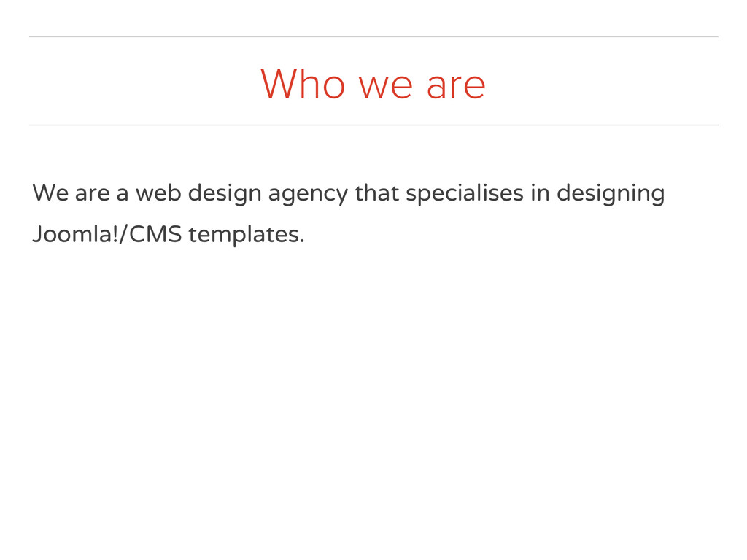This screenshot has width=747, height=560.
Task: Click the word 'Who' in the title
Action: pos(302,84)
